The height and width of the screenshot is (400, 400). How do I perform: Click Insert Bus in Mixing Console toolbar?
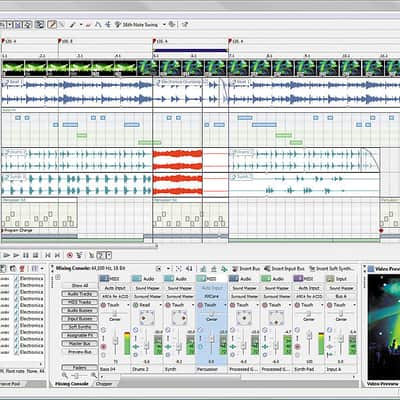(246, 268)
